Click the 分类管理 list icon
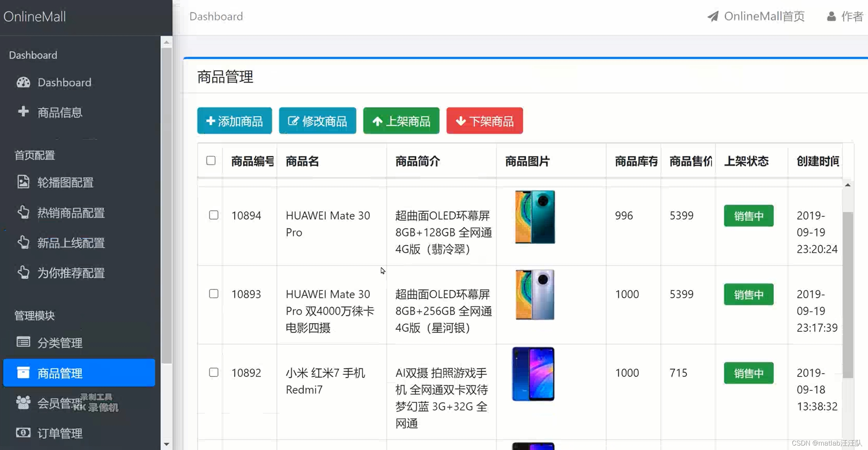Screen dimensions: 868x450 [x=23, y=342]
